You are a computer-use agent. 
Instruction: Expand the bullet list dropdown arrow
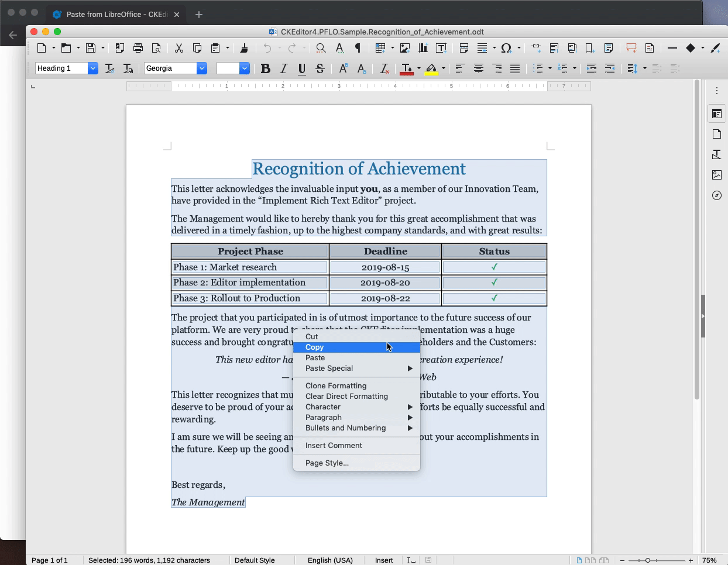[550, 68]
